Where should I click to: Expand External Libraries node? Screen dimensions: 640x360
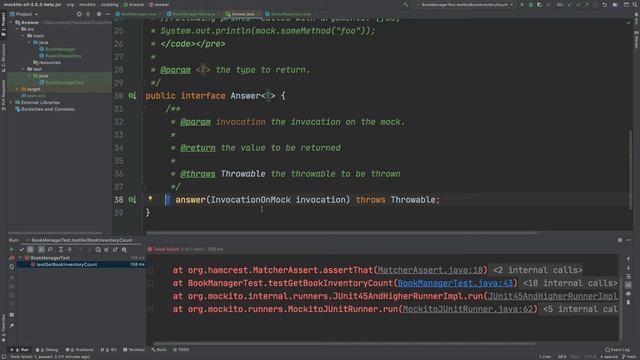point(11,102)
